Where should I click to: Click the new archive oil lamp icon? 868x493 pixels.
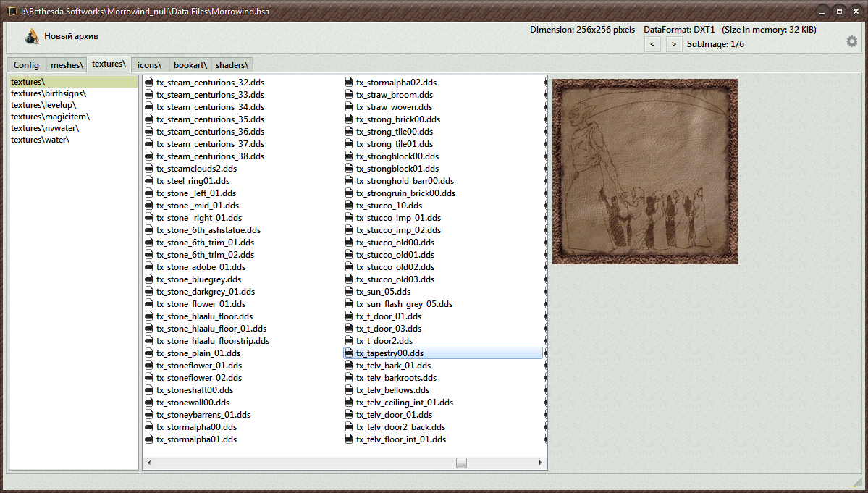32,36
